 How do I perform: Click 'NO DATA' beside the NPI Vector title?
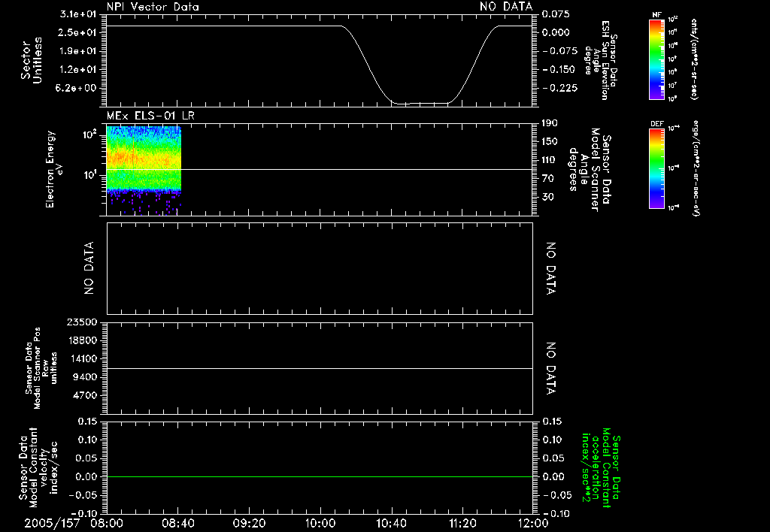(506, 7)
